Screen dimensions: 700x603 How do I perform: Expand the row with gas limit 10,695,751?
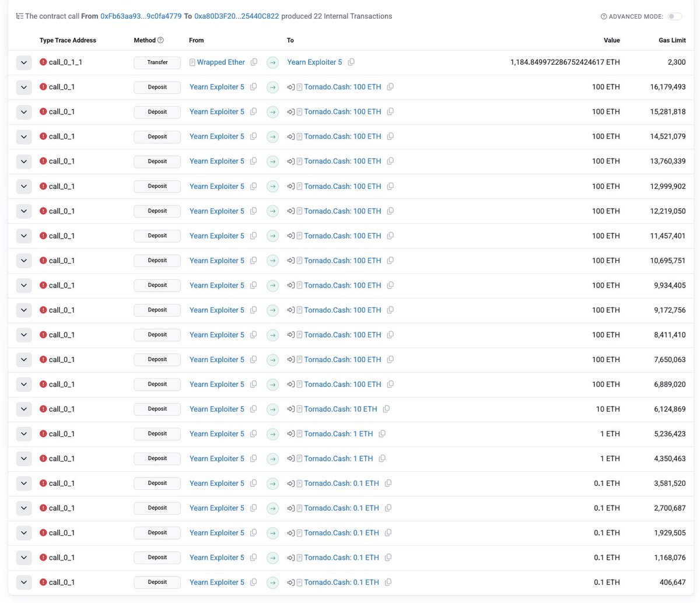click(24, 261)
